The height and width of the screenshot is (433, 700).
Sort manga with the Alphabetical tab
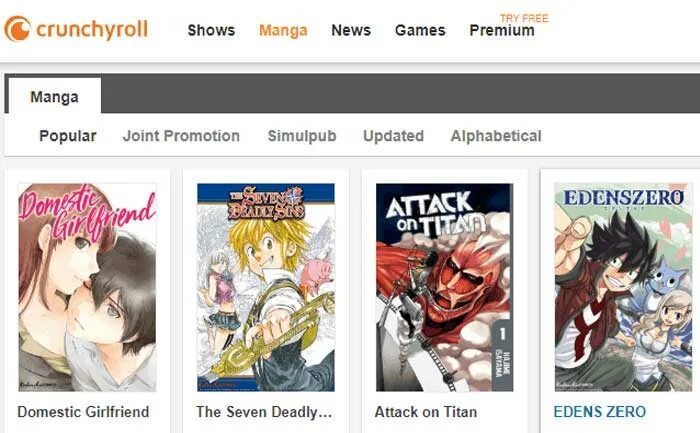click(x=496, y=136)
